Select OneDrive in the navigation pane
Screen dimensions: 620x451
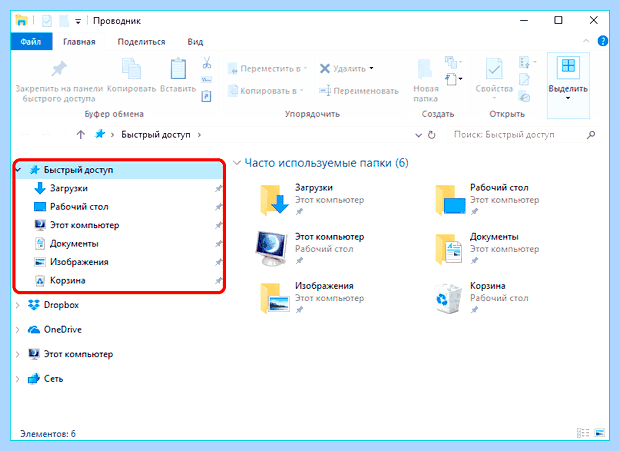point(62,330)
